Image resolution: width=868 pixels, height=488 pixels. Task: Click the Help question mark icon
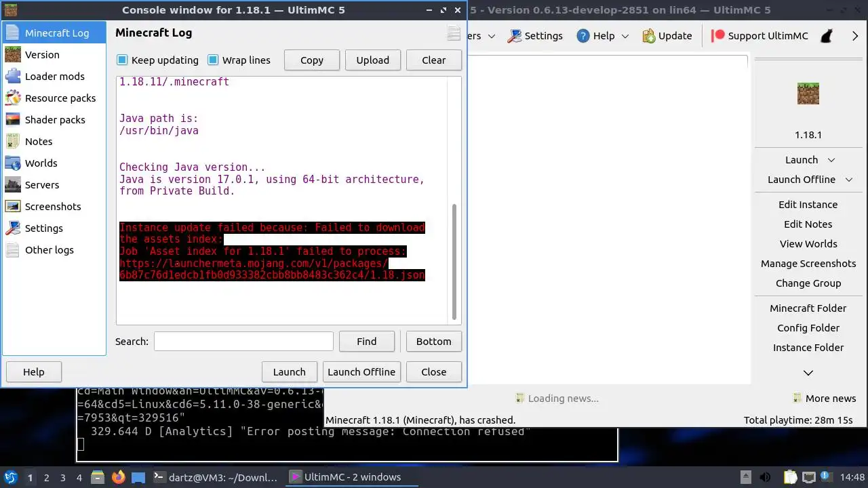tap(583, 36)
